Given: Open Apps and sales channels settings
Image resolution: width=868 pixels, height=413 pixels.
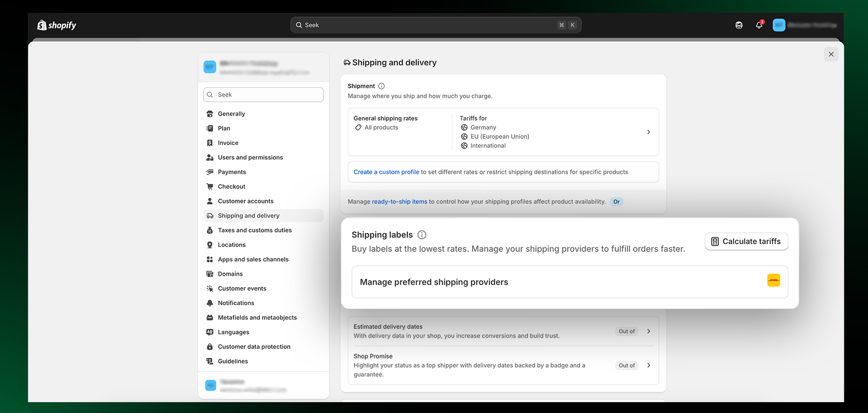Looking at the screenshot, I should (x=263, y=259).
